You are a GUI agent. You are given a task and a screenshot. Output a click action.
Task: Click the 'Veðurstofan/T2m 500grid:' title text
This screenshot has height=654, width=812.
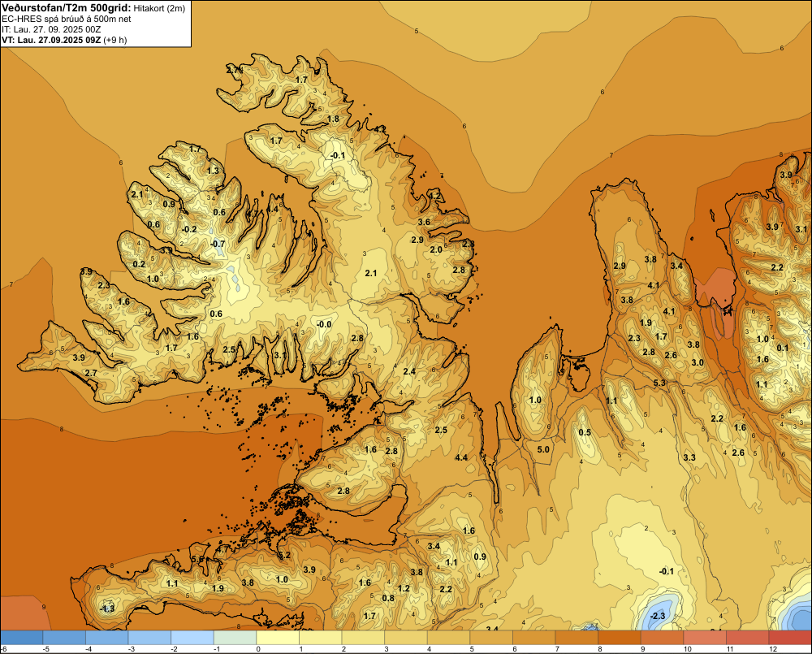(x=67, y=7)
